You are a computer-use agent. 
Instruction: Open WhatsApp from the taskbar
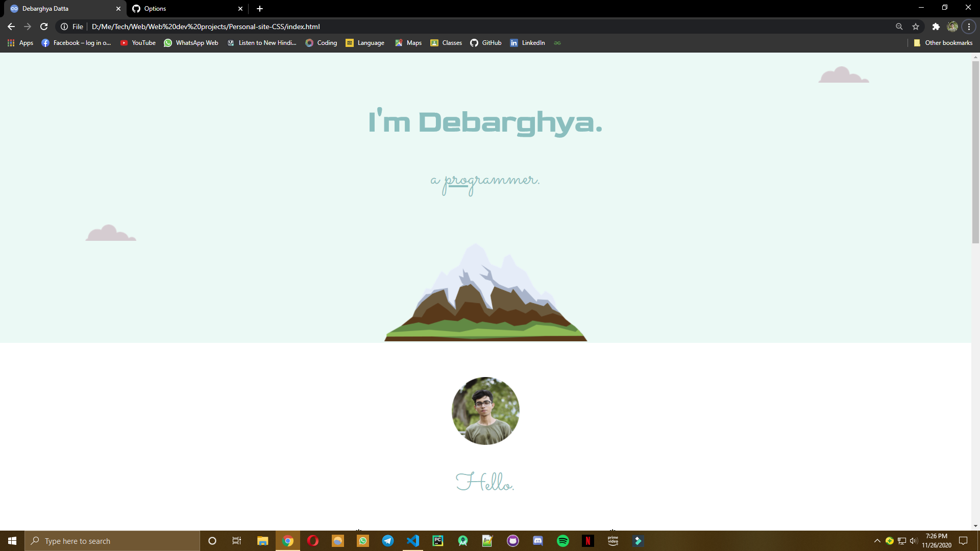click(x=362, y=540)
